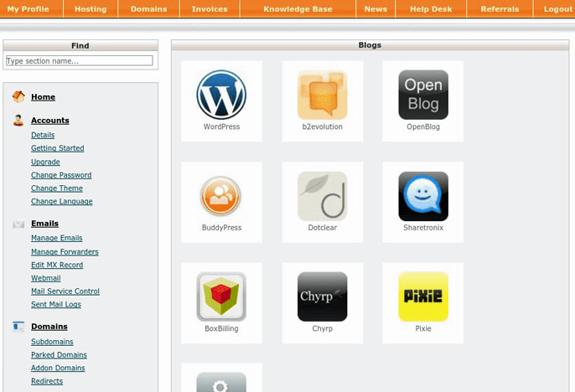The width and height of the screenshot is (575, 392).
Task: Click the BoxBilling text label
Action: tap(221, 328)
